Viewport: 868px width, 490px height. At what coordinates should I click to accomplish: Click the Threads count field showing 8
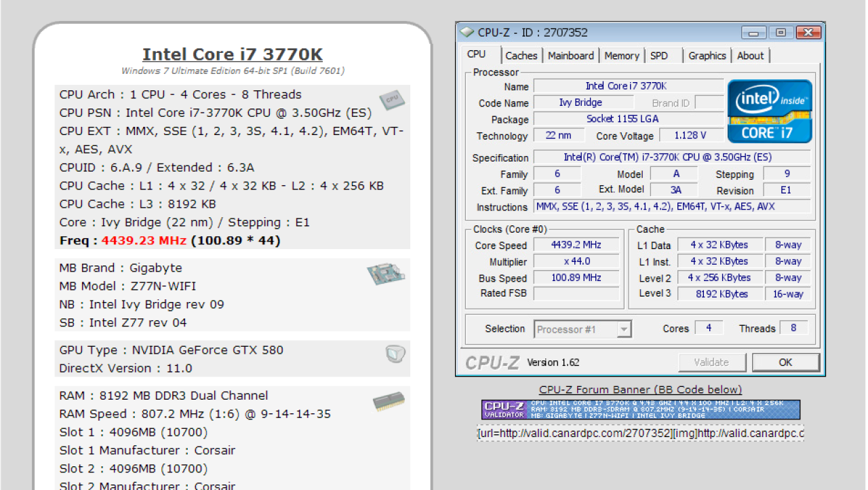click(x=793, y=328)
